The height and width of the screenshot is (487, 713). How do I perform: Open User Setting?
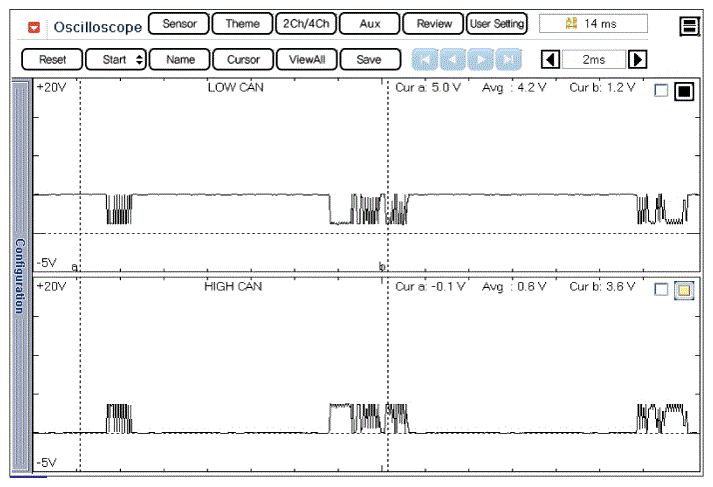[x=497, y=24]
